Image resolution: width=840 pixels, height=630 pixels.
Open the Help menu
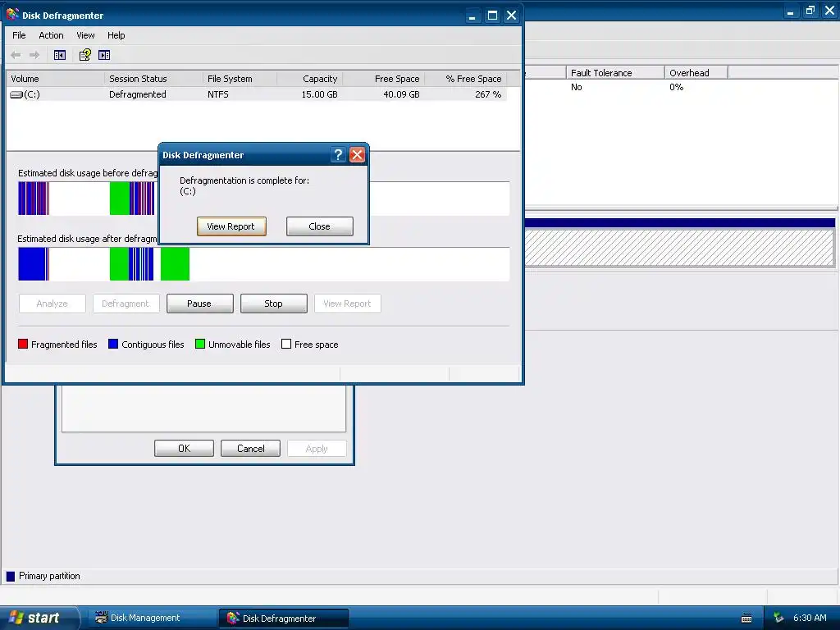point(116,35)
